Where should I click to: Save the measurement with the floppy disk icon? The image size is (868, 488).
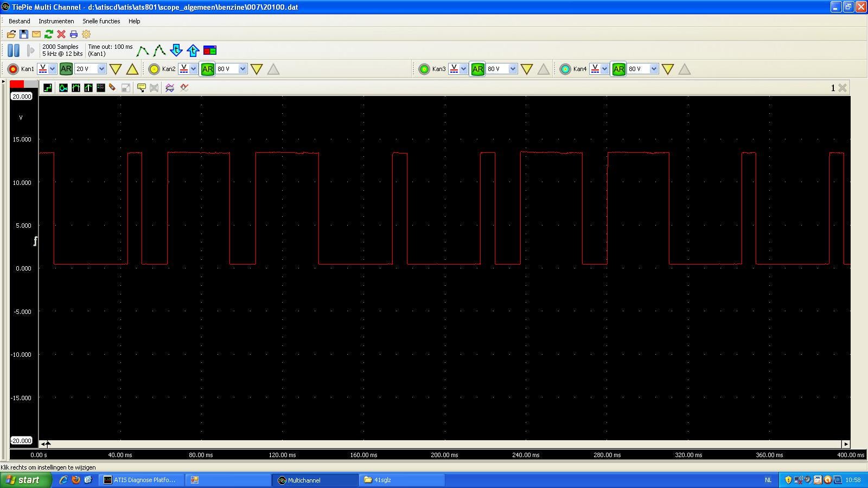coord(24,34)
